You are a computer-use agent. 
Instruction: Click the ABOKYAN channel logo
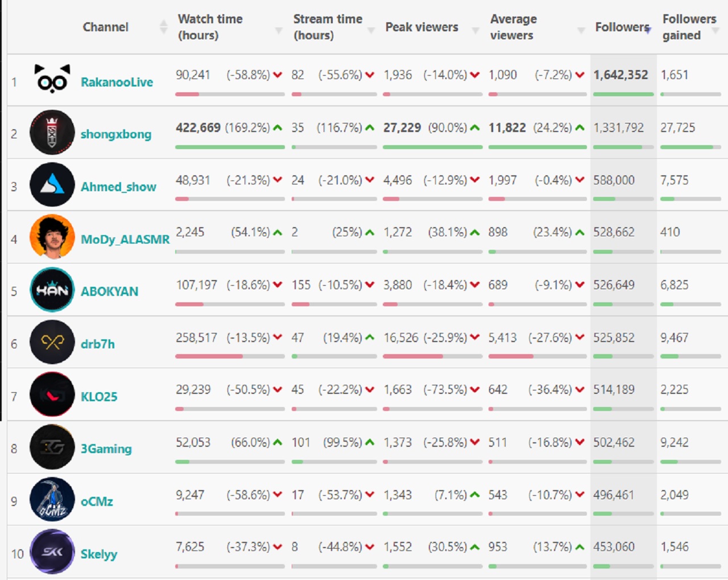tap(52, 290)
